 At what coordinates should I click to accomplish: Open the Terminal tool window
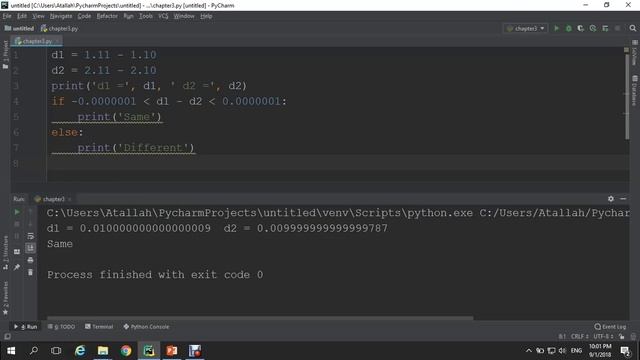pyautogui.click(x=99, y=327)
